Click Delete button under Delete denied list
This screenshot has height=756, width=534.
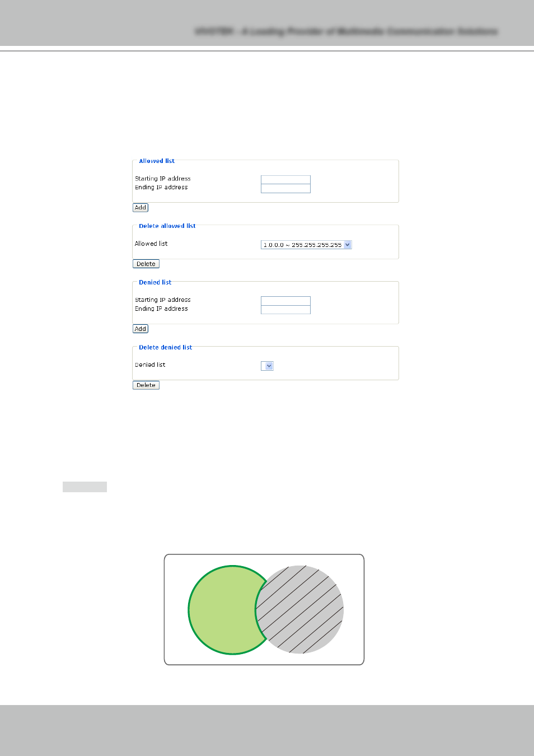(146, 385)
